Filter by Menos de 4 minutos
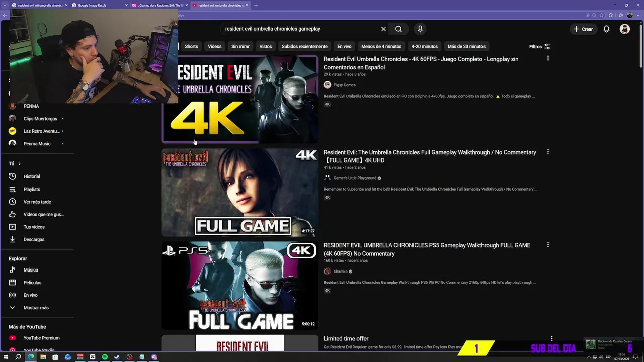Screen dimensions: 644x362 [381, 46]
